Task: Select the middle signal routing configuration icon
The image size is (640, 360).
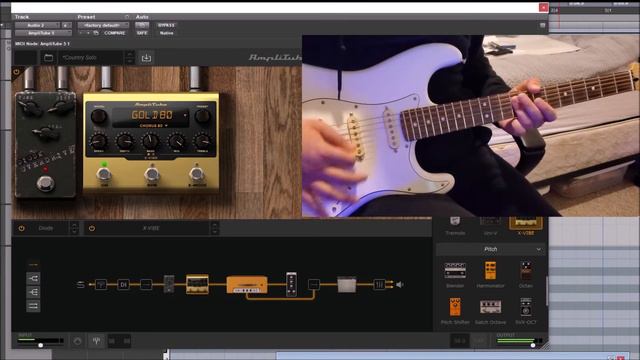Action: point(33,292)
